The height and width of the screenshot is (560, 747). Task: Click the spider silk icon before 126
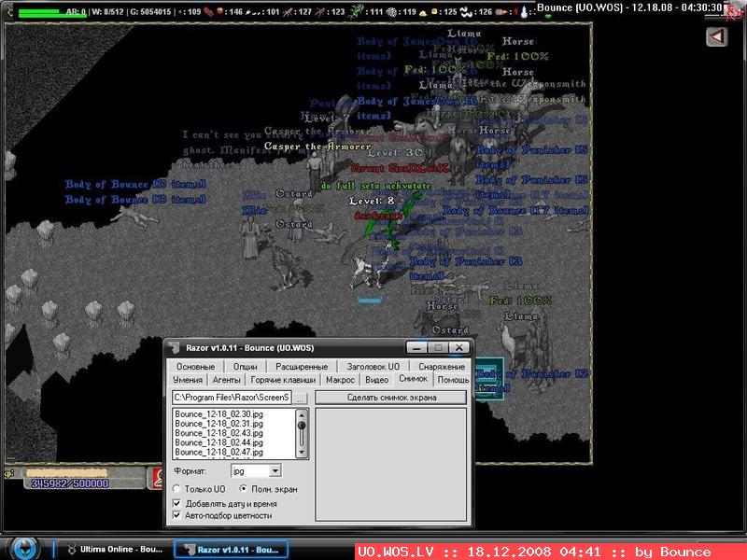pyautogui.click(x=467, y=12)
